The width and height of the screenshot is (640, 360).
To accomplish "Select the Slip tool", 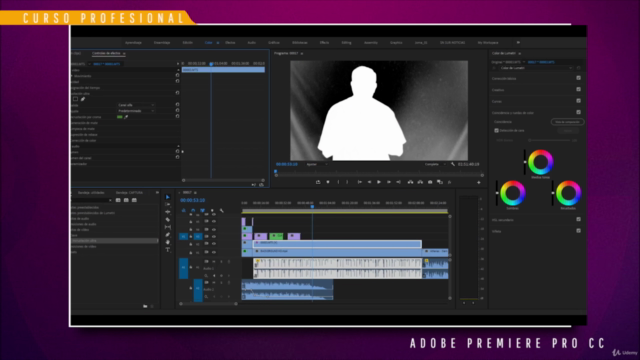I will point(167,227).
